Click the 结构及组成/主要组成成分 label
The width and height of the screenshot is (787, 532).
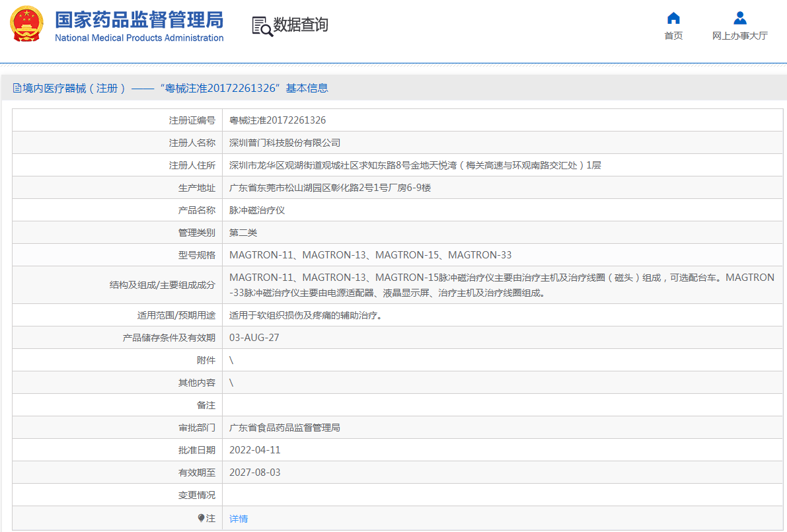click(x=163, y=285)
